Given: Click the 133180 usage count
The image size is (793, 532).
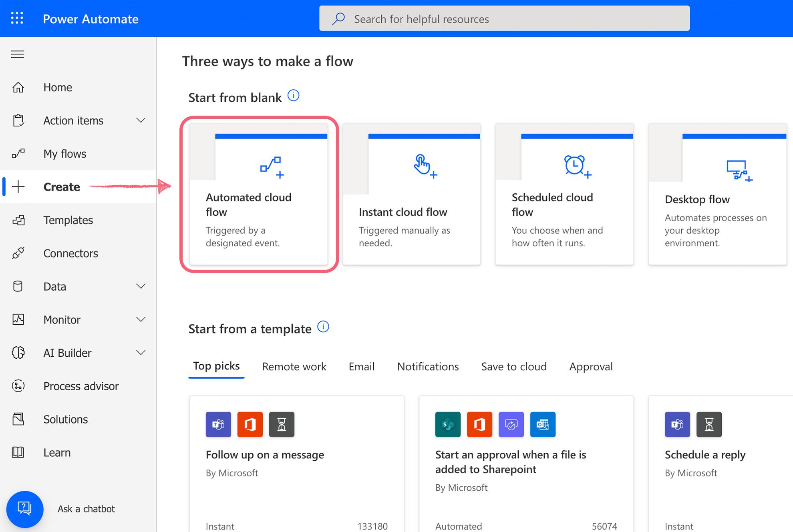Looking at the screenshot, I should 372,526.
